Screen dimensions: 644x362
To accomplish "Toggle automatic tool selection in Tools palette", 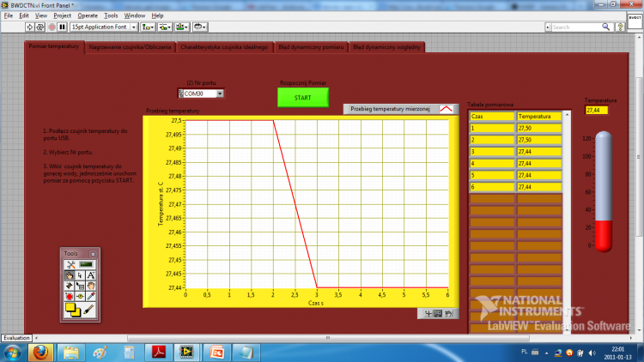I will click(86, 265).
